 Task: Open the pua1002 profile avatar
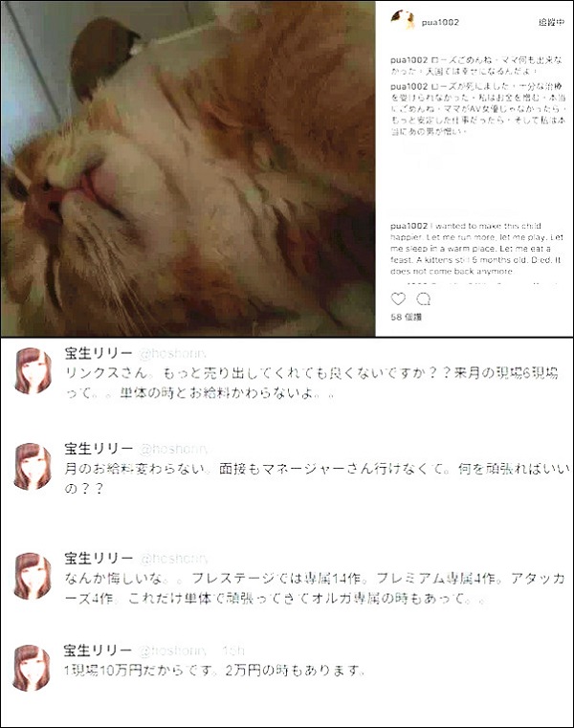point(402,20)
